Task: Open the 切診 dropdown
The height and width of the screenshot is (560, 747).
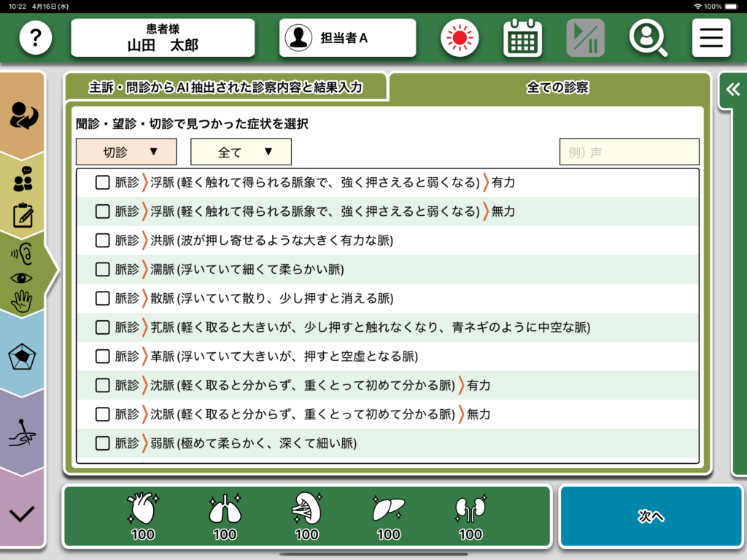Action: coord(126,152)
